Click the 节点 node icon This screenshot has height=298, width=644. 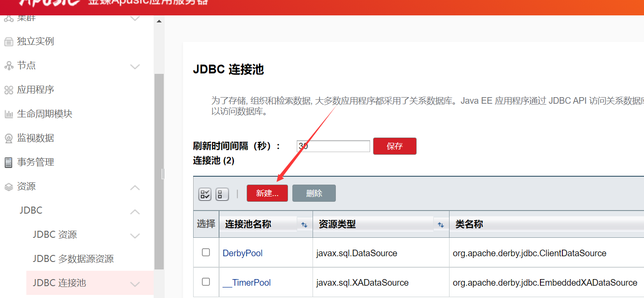(9, 66)
